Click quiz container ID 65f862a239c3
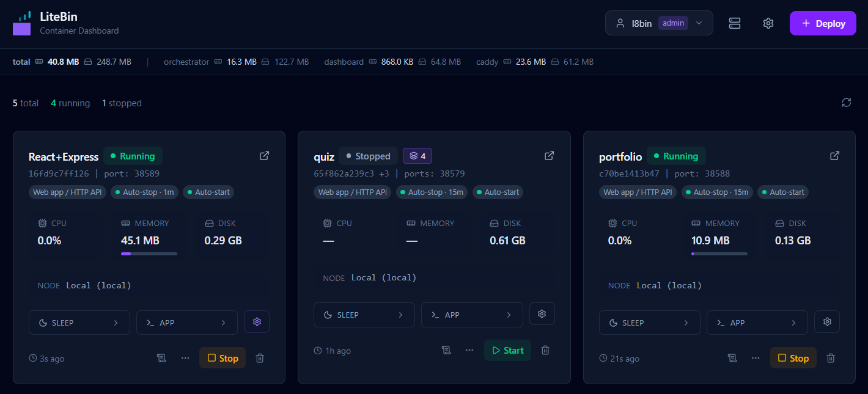 [x=344, y=173]
